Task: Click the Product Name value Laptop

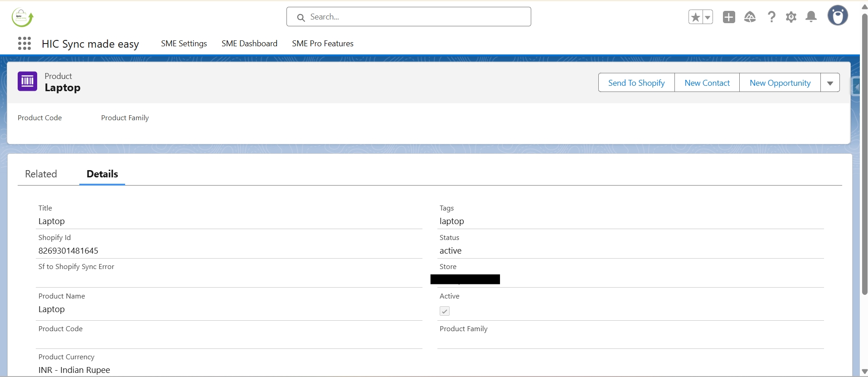Action: coord(51,309)
